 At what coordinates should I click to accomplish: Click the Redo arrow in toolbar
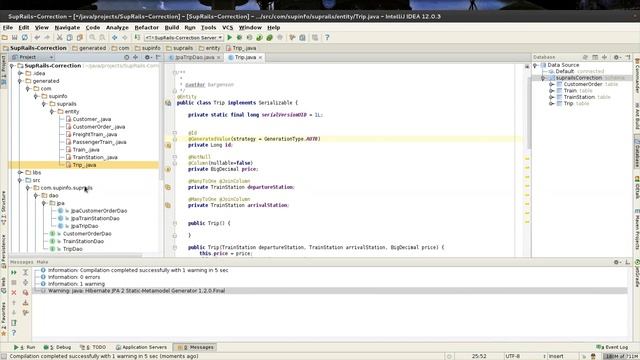(x=47, y=38)
